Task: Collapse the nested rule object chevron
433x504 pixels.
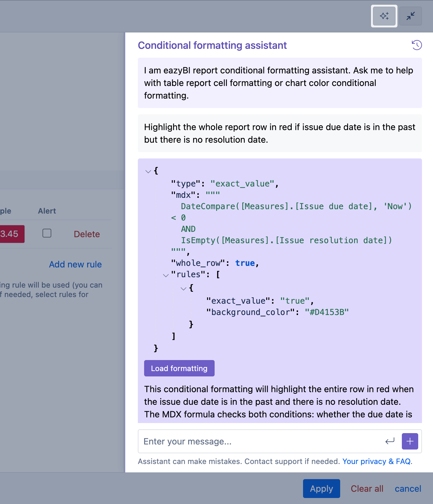Action: click(183, 289)
